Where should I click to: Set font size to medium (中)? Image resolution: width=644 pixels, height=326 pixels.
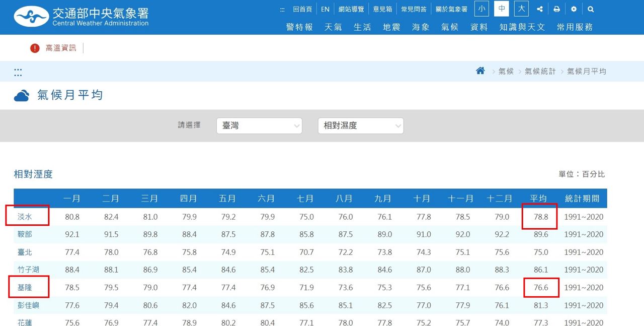(x=502, y=9)
